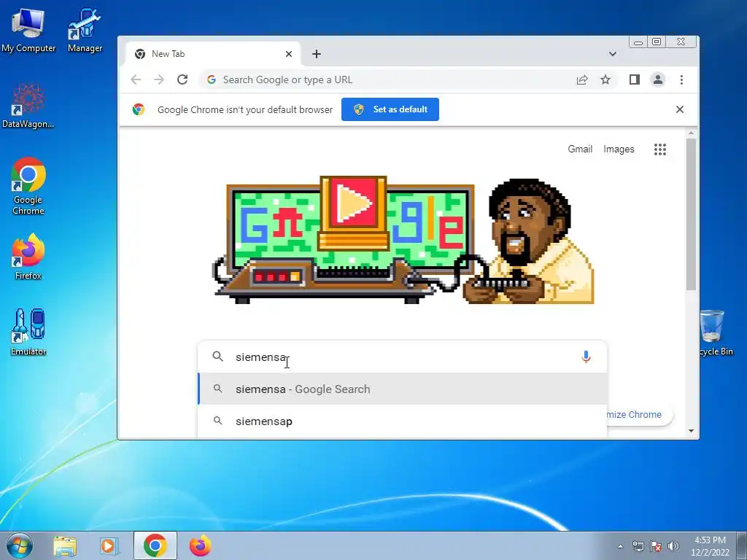
Task: Play the Google Doodle game
Action: pos(353,204)
